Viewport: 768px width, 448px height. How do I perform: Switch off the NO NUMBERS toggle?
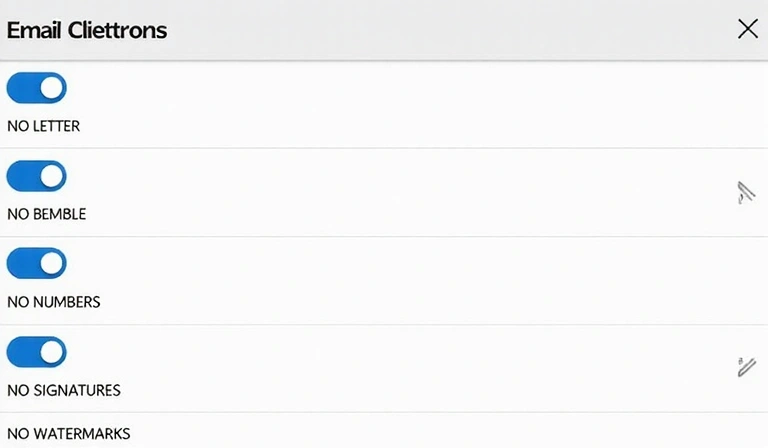click(37, 263)
